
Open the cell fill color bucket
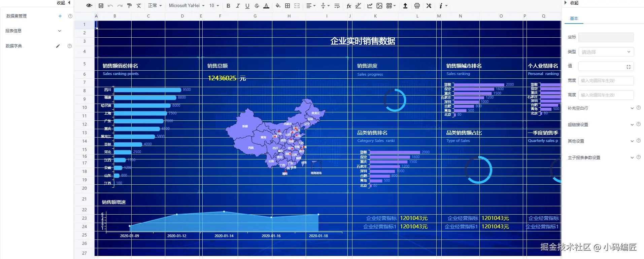pos(278,6)
